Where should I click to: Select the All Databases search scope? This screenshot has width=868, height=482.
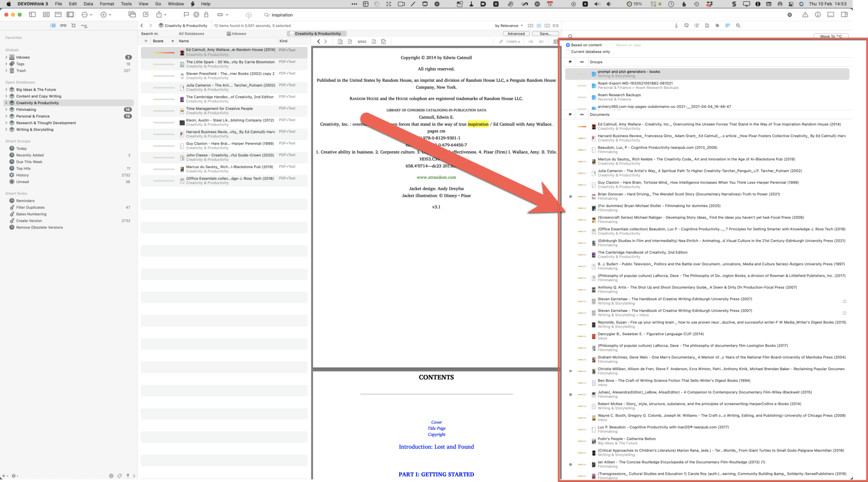pos(191,33)
